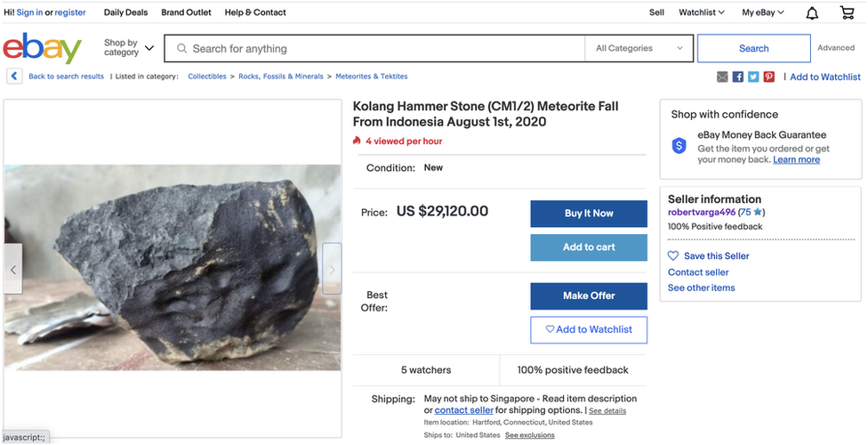The width and height of the screenshot is (868, 445).
Task: Share listing on Twitter icon
Action: (753, 77)
